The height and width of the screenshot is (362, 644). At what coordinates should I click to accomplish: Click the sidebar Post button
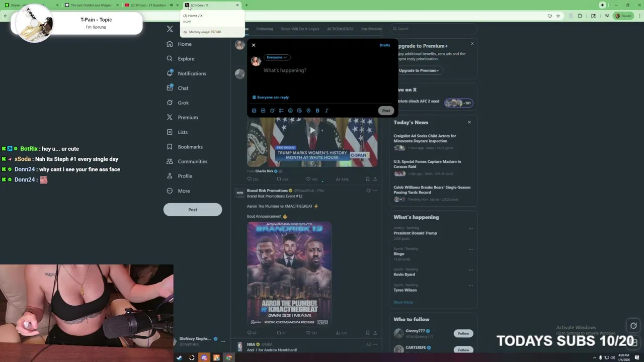click(x=193, y=210)
